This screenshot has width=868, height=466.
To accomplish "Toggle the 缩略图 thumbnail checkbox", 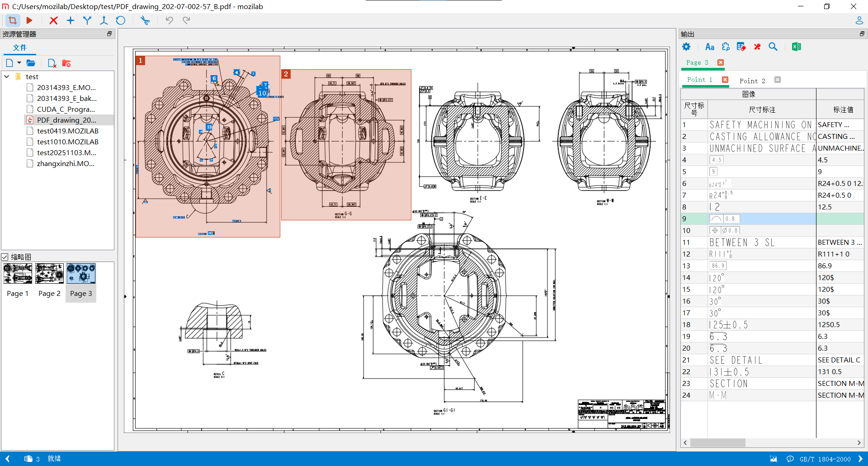I will tap(5, 257).
